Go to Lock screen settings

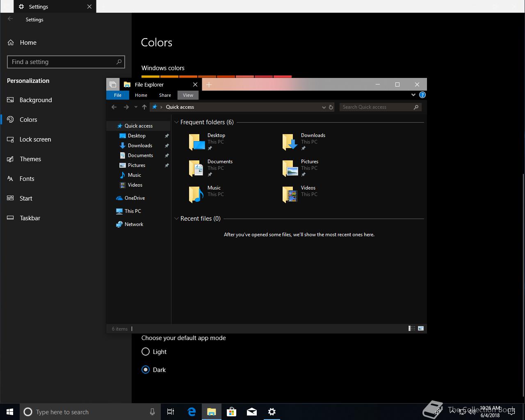(35, 139)
